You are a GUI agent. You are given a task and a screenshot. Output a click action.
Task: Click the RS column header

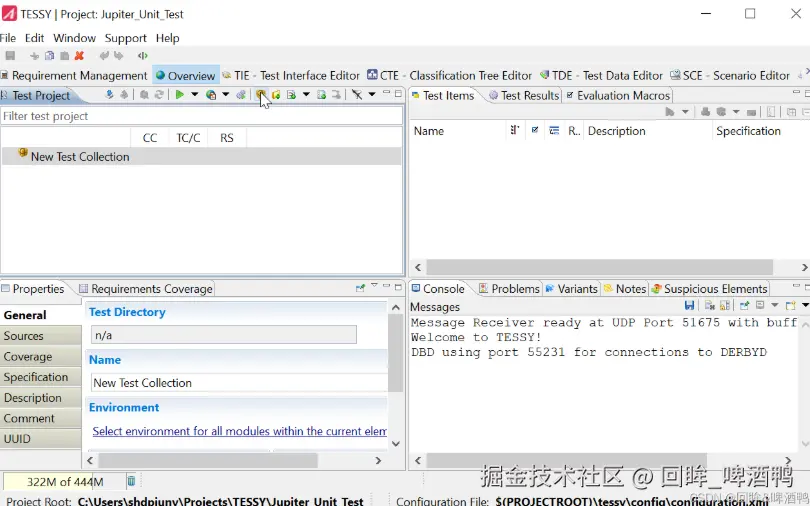tap(227, 138)
